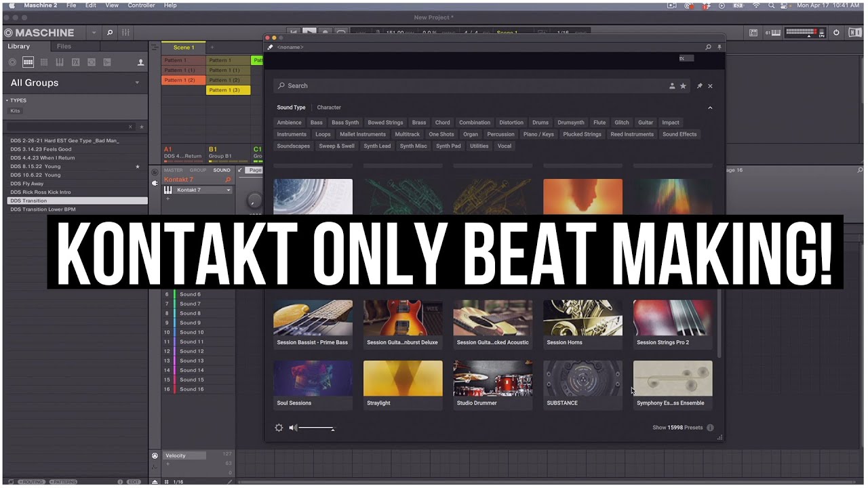Collapse the TYPES section
This screenshot has width=868, height=488.
(7, 100)
